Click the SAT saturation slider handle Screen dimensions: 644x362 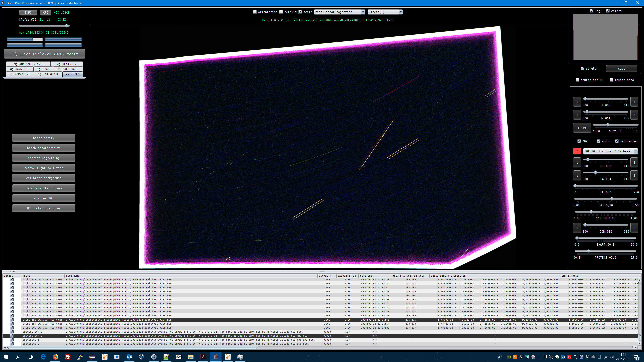tap(612, 199)
